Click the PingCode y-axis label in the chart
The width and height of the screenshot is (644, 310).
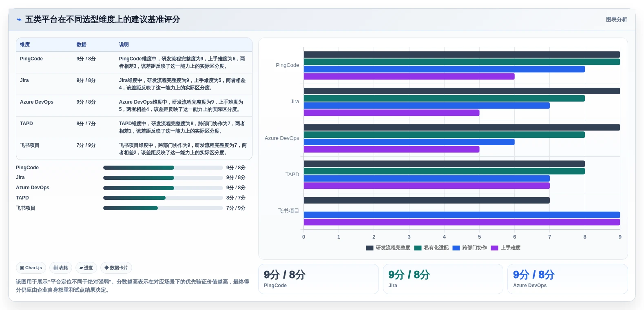287,65
